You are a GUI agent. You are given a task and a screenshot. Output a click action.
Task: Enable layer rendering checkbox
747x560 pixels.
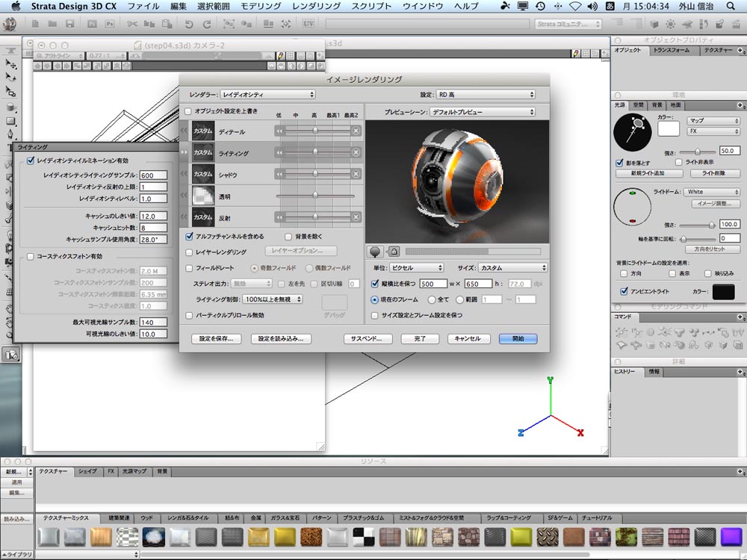point(189,252)
